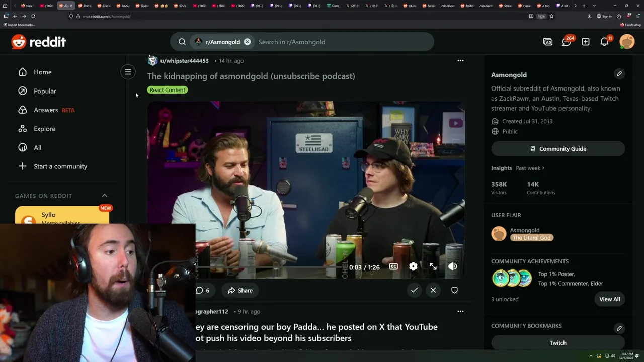Edit community bookmarks pencil
The width and height of the screenshot is (644, 362).
[619, 328]
